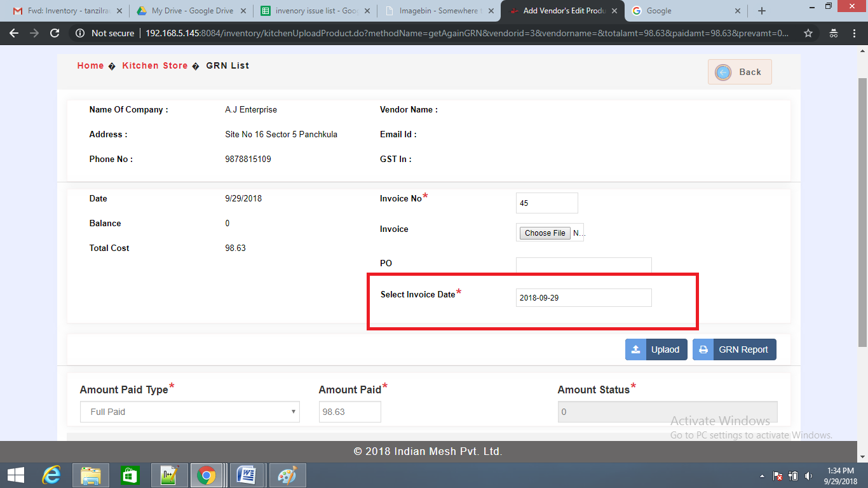Screen dimensions: 868x488
Task: Close the Google tab
Action: (x=737, y=11)
